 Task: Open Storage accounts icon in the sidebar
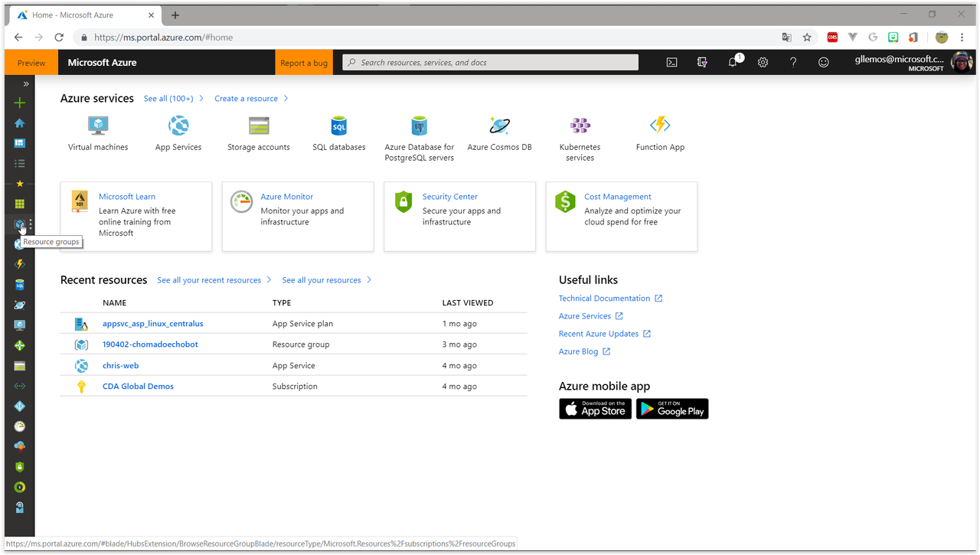coord(20,366)
